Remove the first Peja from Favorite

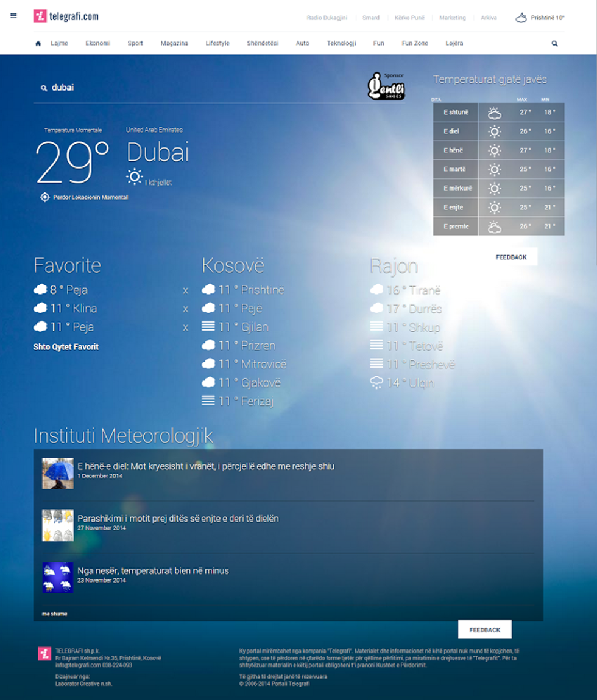185,290
